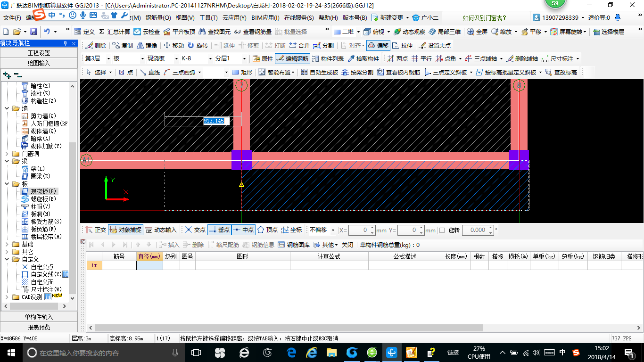The height and width of the screenshot is (362, 644).
Task: Click the 汇总计算 (summary calculate) toolbar icon
Action: pyautogui.click(x=114, y=32)
